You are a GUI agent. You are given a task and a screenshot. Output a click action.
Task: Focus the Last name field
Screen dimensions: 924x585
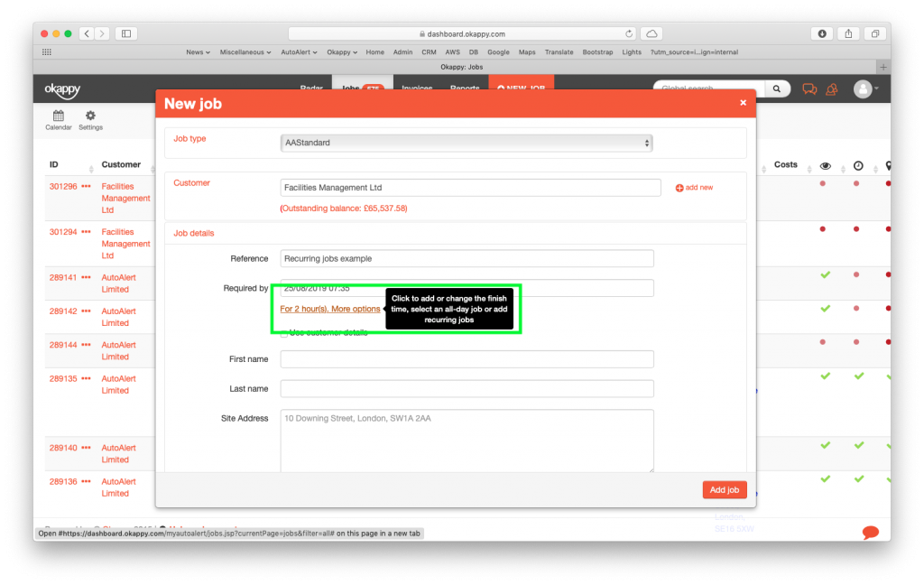pyautogui.click(x=467, y=388)
